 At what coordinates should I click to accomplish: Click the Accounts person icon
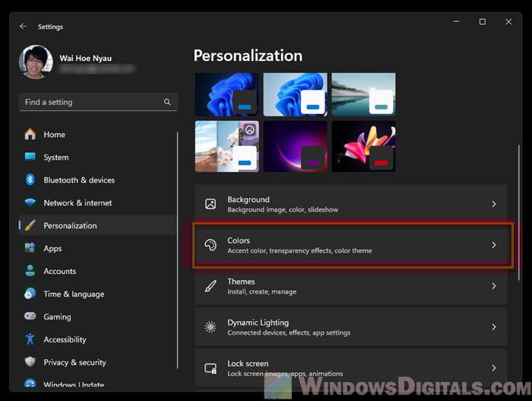coord(30,271)
